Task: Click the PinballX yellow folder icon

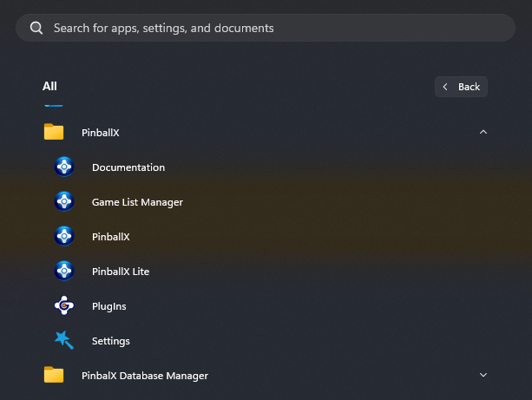Action: (x=54, y=132)
